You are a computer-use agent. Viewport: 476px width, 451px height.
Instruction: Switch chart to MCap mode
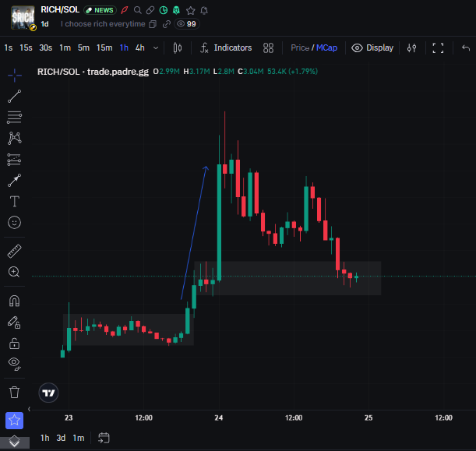tap(326, 48)
